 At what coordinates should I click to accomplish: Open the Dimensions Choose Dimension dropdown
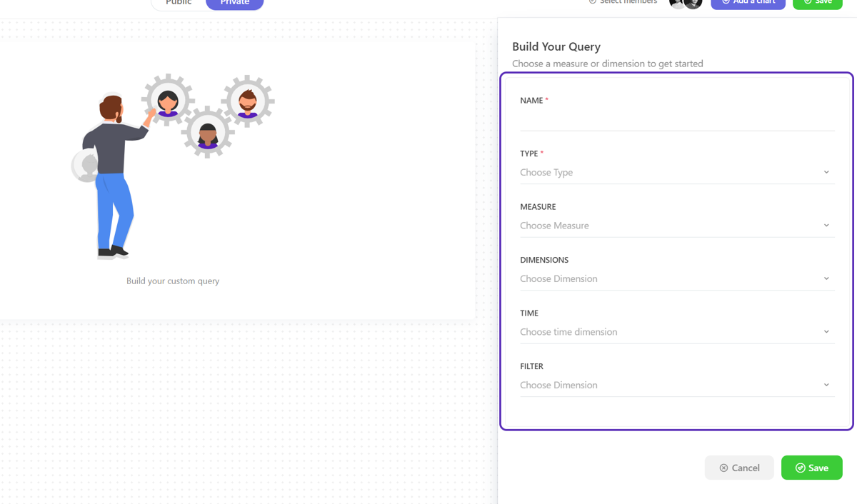[677, 278]
